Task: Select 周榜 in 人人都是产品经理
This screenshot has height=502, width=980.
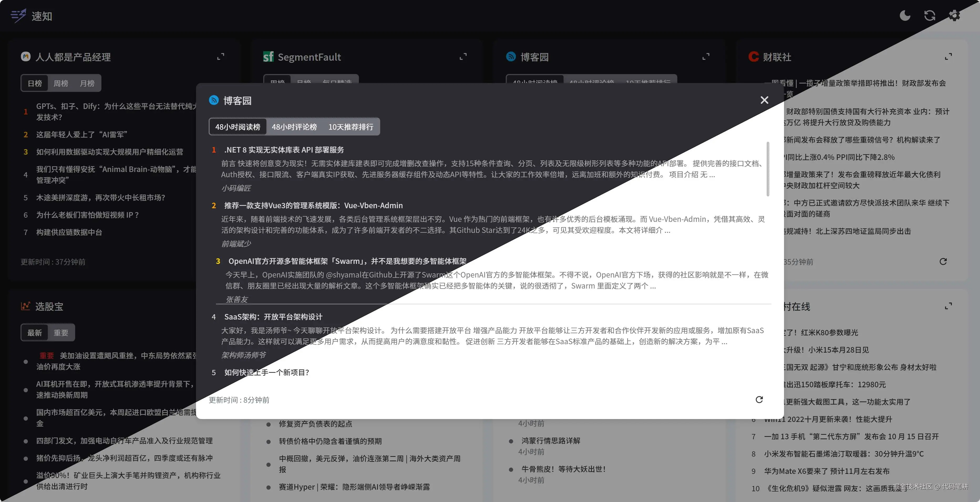Action: pos(60,83)
